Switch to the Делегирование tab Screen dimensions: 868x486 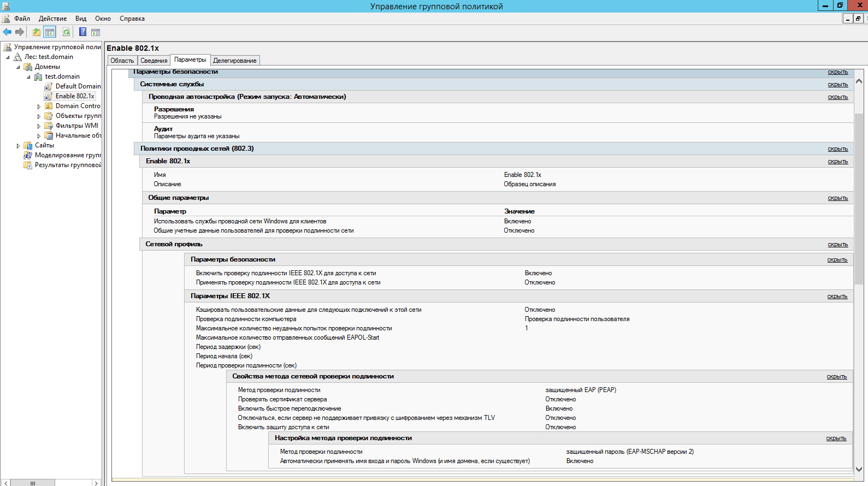(x=234, y=61)
